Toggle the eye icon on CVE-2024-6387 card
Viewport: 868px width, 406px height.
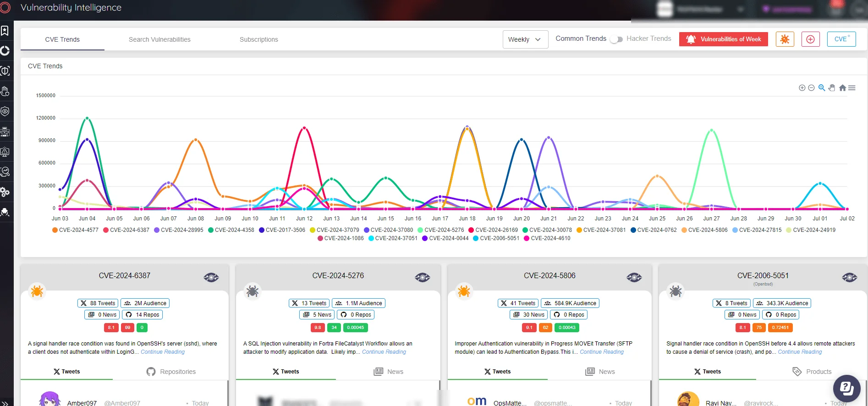[x=211, y=277]
